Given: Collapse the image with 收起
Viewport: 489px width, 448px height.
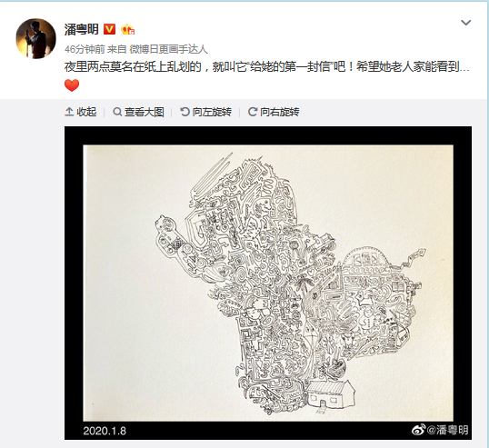Looking at the screenshot, I should [x=81, y=112].
